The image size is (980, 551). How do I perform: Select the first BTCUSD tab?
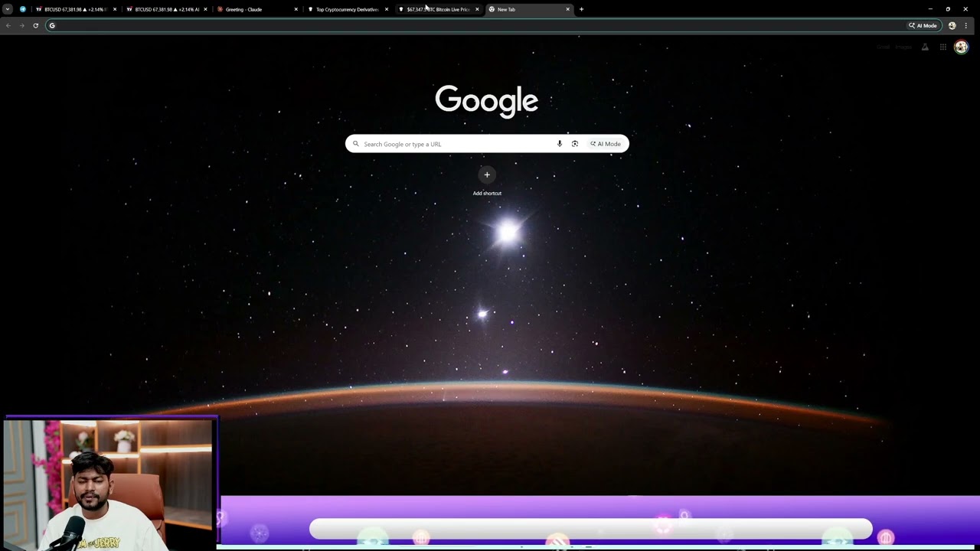(x=73, y=9)
